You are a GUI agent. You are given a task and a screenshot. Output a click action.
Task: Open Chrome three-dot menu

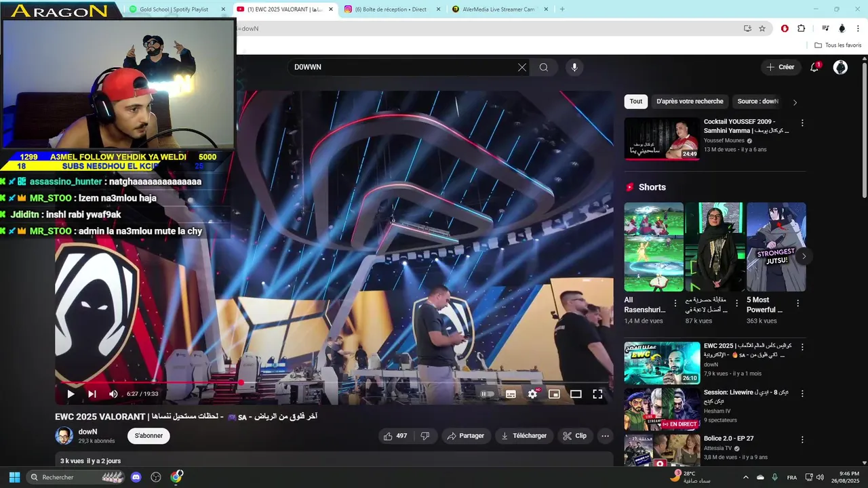coord(858,28)
